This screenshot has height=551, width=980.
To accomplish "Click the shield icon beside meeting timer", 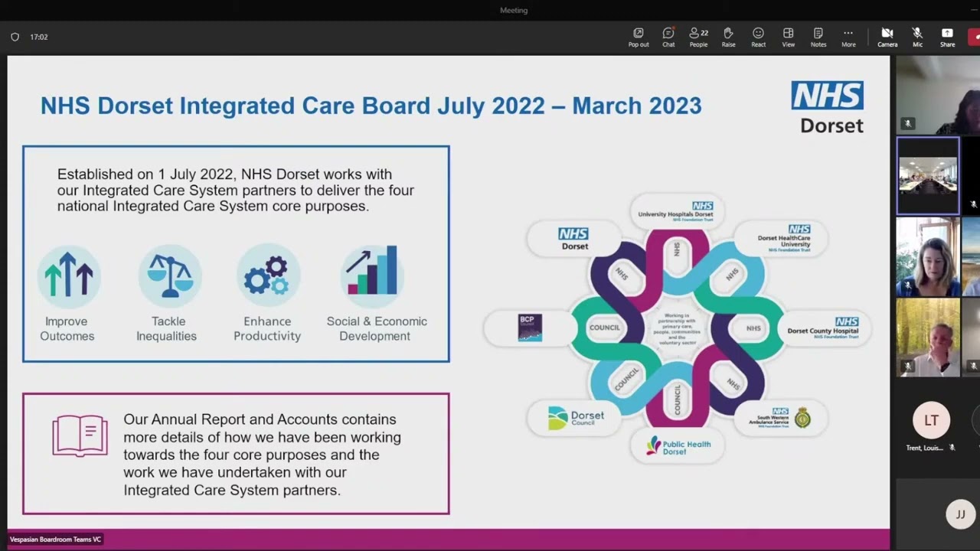I will 15,37.
